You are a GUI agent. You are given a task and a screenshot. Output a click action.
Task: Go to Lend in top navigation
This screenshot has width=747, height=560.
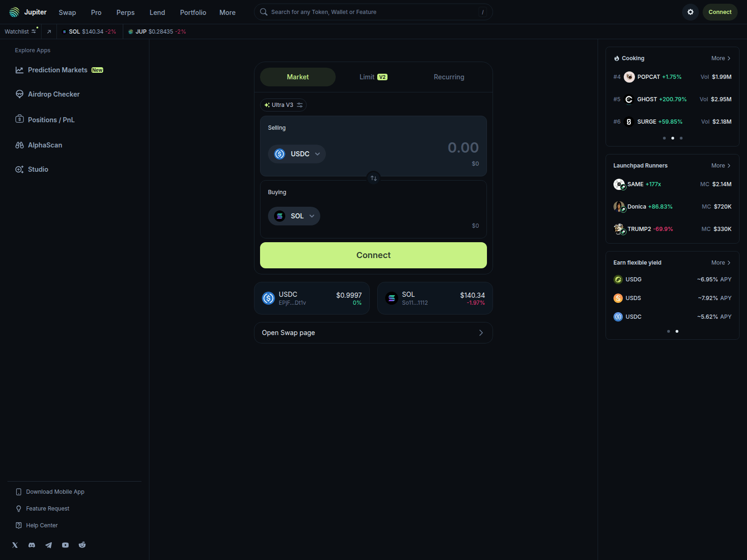coord(157,13)
